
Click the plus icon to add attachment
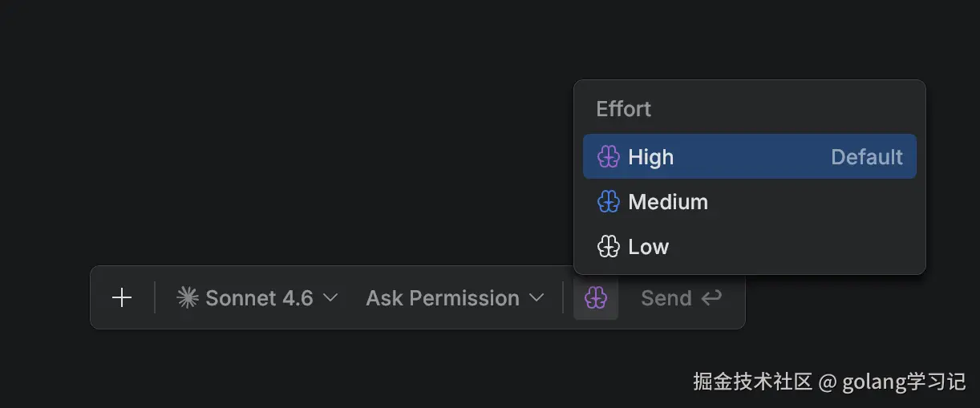[122, 298]
